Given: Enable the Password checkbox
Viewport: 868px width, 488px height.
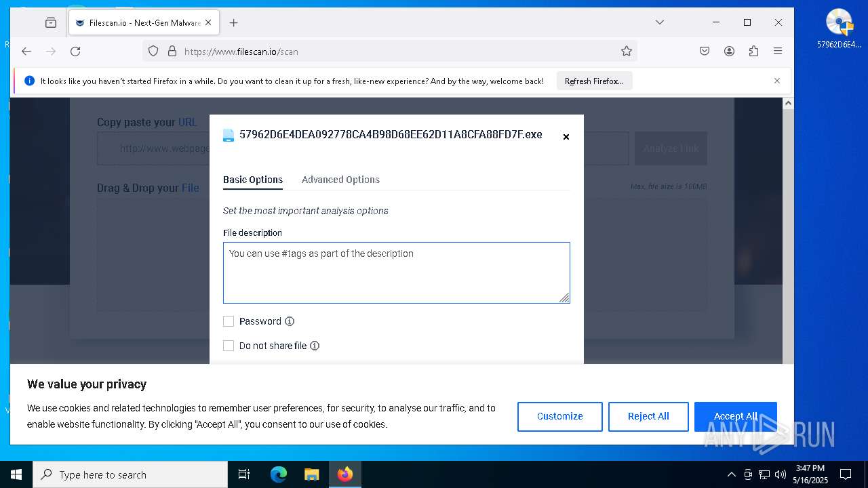Looking at the screenshot, I should 229,321.
